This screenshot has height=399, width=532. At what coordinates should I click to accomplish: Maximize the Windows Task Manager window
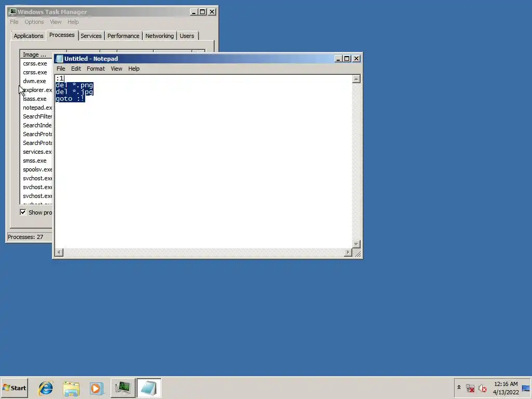click(x=203, y=12)
